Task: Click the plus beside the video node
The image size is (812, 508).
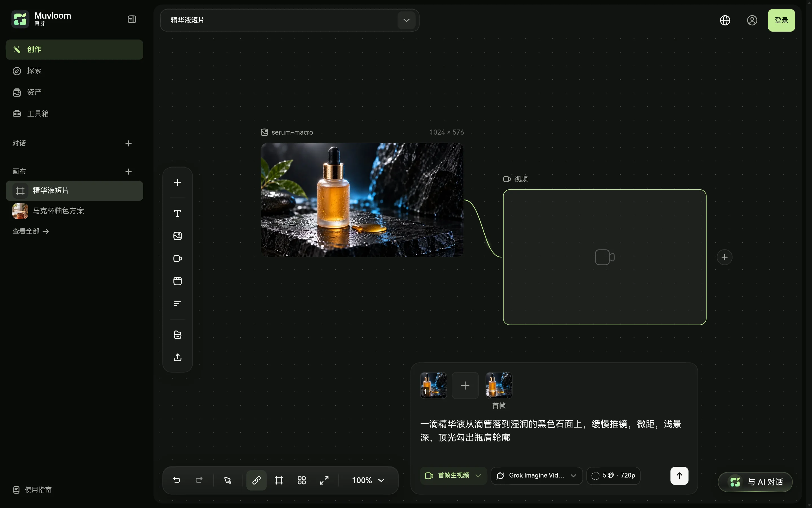Action: click(724, 257)
